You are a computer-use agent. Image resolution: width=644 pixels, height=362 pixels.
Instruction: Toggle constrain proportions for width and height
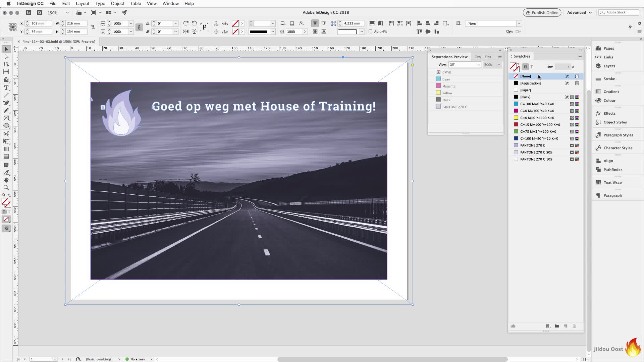[93, 27]
